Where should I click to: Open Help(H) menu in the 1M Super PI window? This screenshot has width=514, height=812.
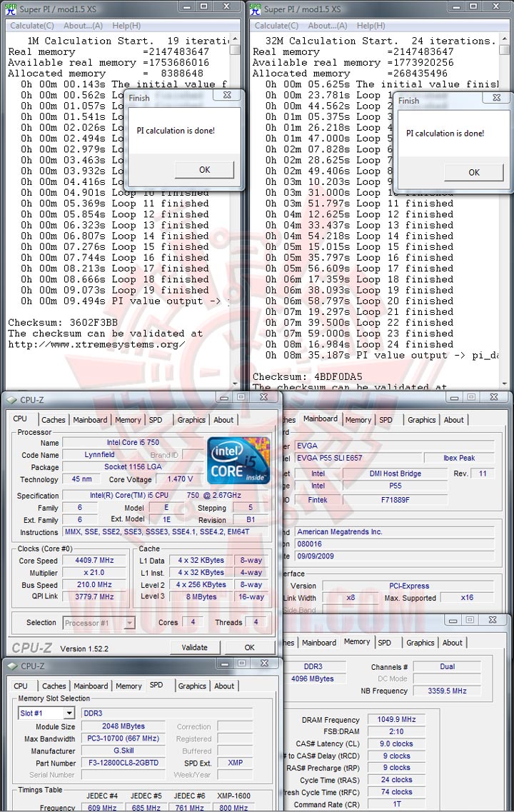[126, 26]
